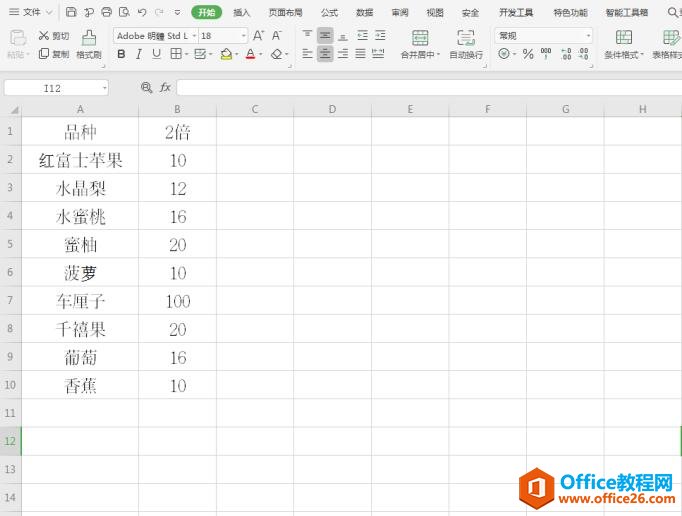Increase indent in cell
The width and height of the screenshot is (682, 516).
[380, 35]
